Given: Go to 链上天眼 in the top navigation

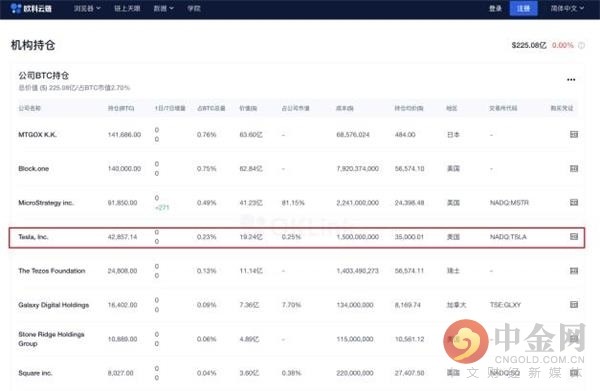Looking at the screenshot, I should (127, 8).
